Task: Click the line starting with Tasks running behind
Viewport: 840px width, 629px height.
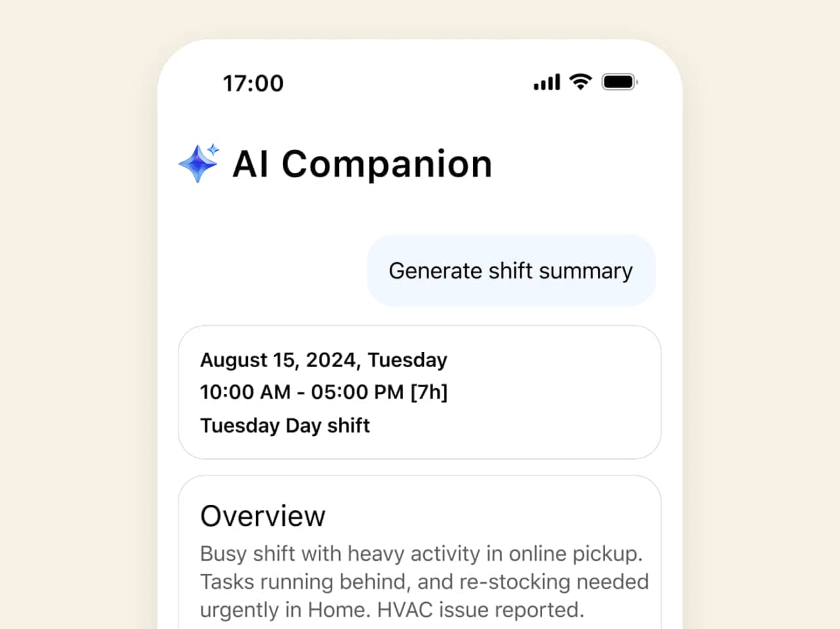Action: point(424,582)
